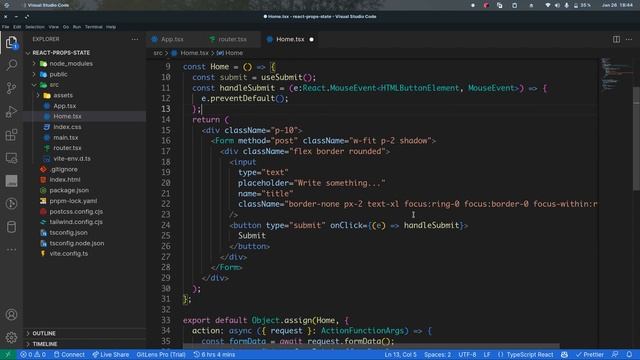
Task: Open the Remote Explorer icon
Action: coord(11,158)
